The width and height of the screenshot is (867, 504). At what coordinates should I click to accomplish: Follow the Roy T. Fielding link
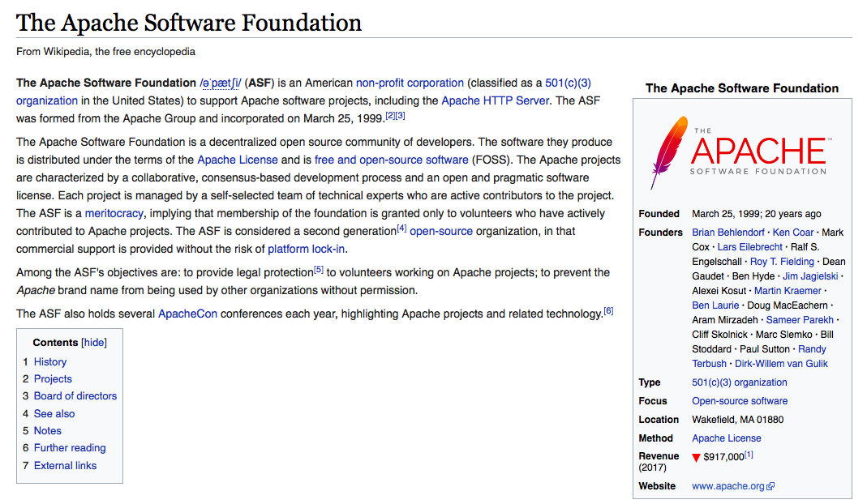(x=782, y=262)
